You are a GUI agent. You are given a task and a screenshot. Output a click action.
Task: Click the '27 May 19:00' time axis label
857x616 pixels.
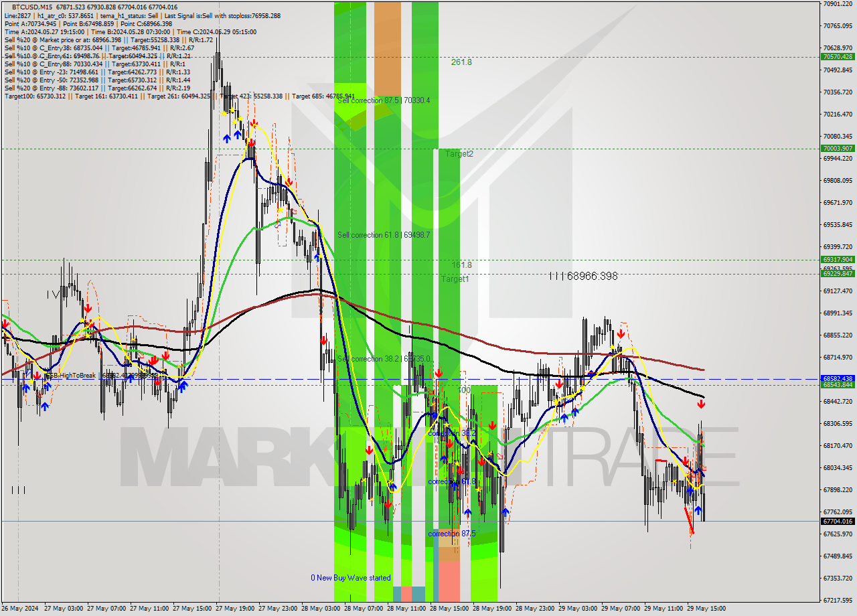point(234,609)
